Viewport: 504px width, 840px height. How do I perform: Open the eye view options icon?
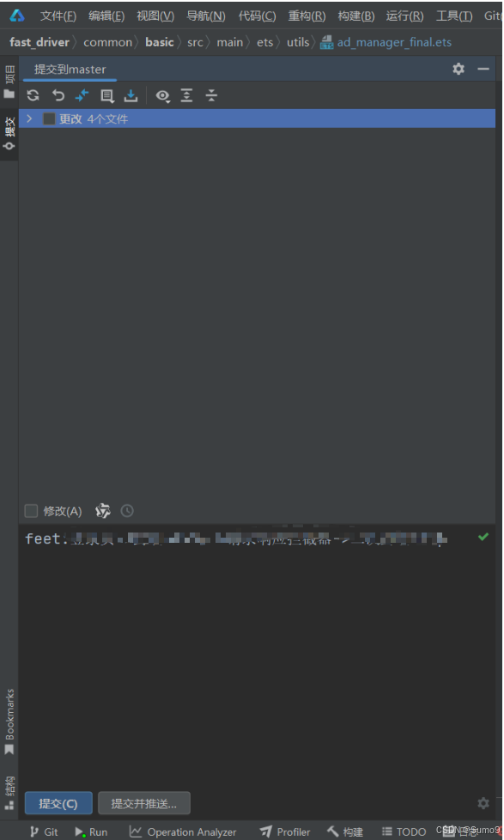(162, 96)
